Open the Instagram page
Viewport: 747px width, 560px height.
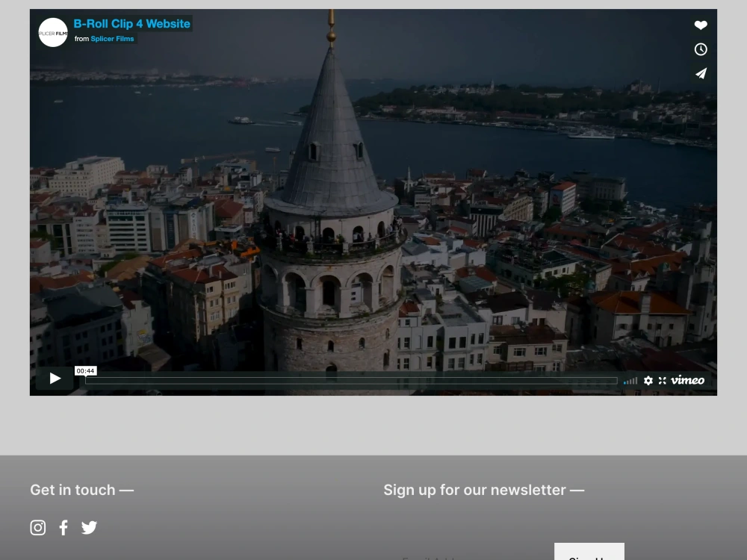[38, 528]
